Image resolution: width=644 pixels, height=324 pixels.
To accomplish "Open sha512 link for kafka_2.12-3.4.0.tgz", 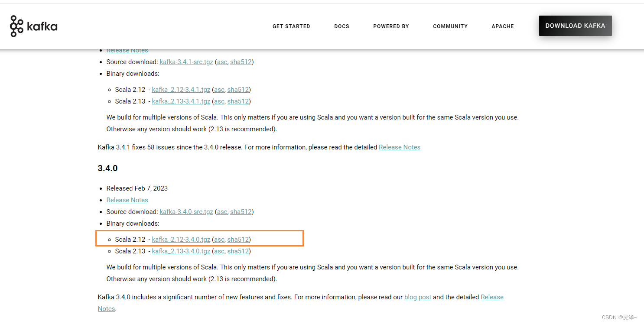I will [x=238, y=240].
